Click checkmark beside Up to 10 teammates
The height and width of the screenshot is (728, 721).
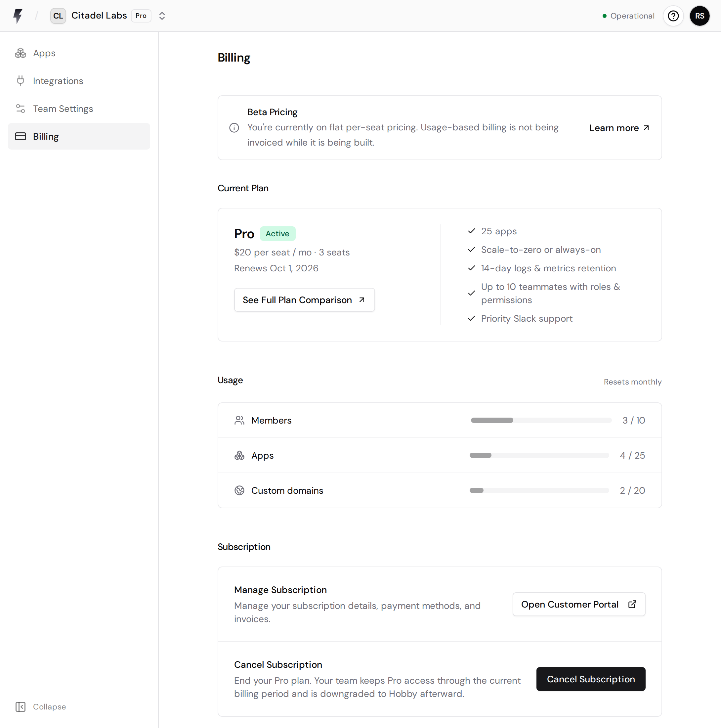click(x=471, y=293)
